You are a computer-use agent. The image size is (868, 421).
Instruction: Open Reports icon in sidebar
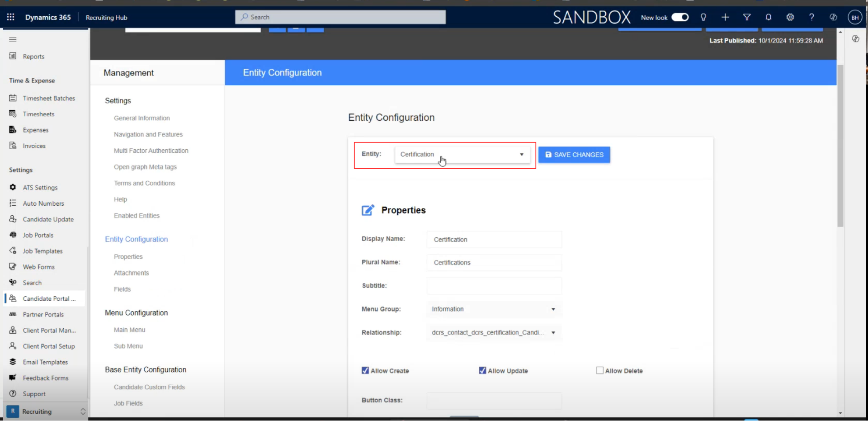pyautogui.click(x=13, y=56)
